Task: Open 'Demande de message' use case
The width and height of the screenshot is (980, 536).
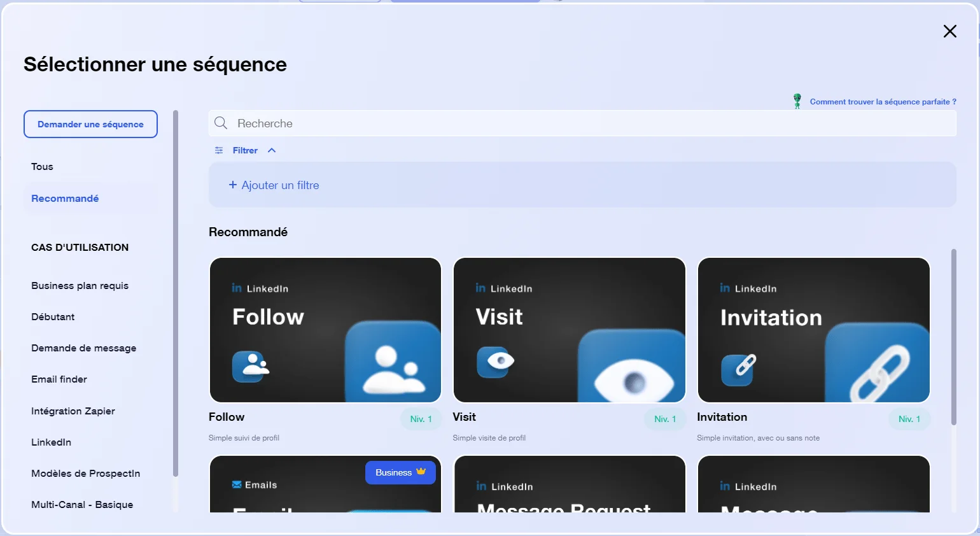Action: [83, 348]
